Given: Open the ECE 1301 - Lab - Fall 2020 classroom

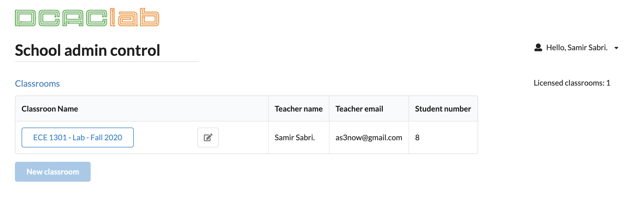Looking at the screenshot, I should click(x=77, y=137).
